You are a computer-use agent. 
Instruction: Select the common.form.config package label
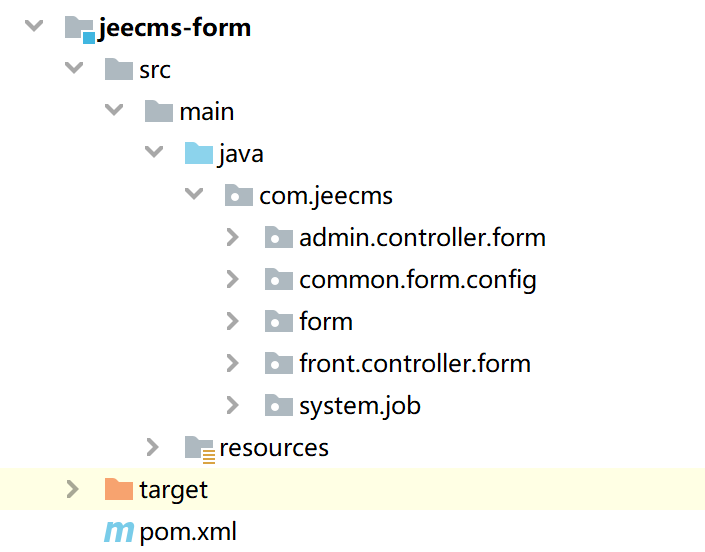coord(417,279)
